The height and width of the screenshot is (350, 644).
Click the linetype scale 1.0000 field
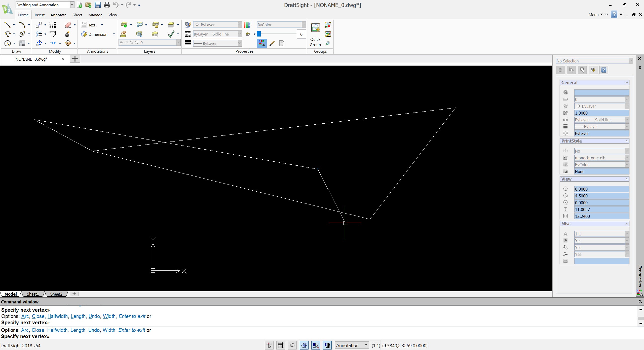pos(601,113)
